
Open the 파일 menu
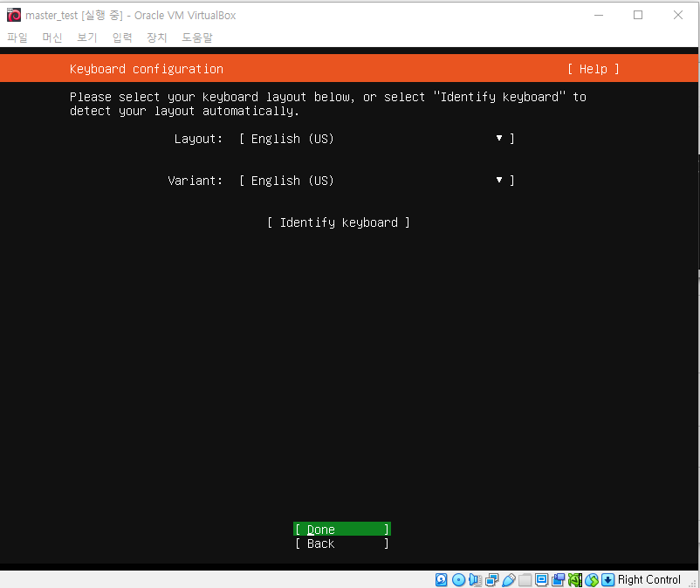(x=17, y=38)
